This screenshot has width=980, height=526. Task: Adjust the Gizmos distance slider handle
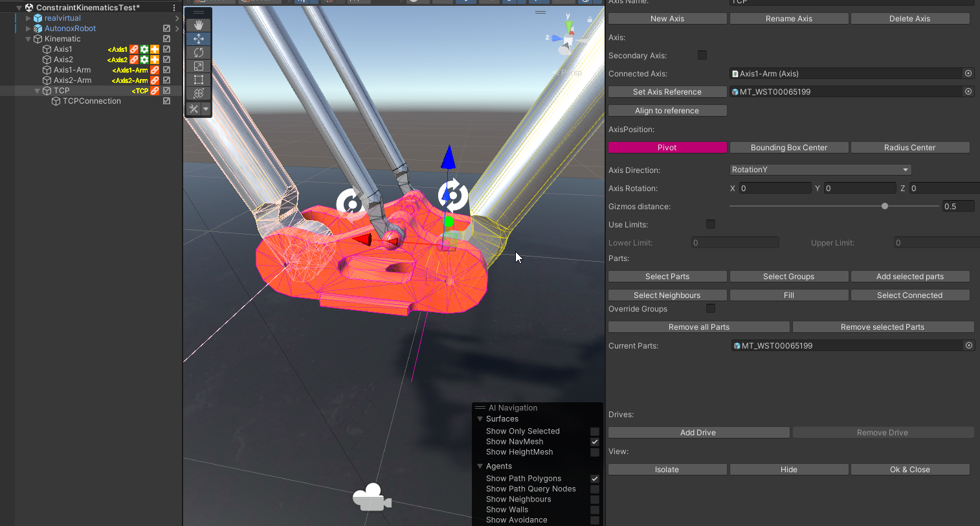[x=884, y=206]
